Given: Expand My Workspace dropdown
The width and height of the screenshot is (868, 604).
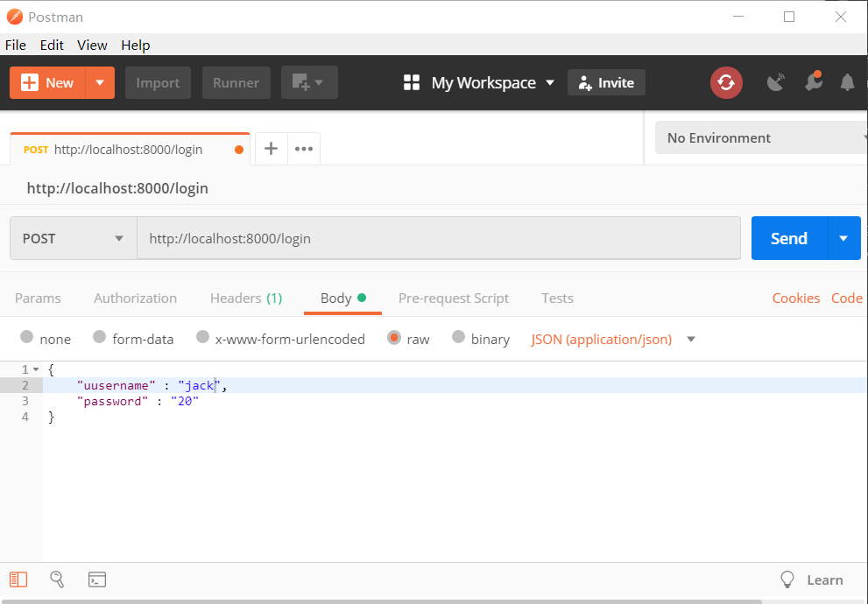Looking at the screenshot, I should tap(492, 83).
